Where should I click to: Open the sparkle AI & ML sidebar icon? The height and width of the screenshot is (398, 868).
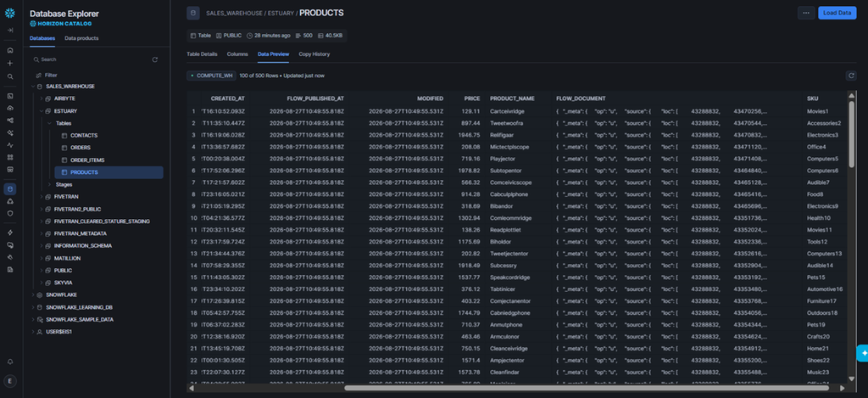pyautogui.click(x=10, y=133)
